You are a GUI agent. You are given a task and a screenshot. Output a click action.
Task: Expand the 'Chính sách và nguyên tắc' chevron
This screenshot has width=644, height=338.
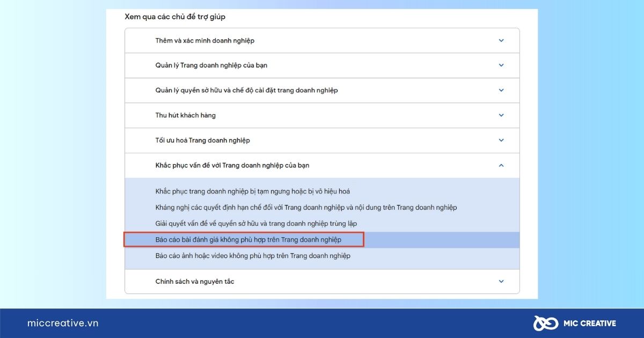click(501, 281)
